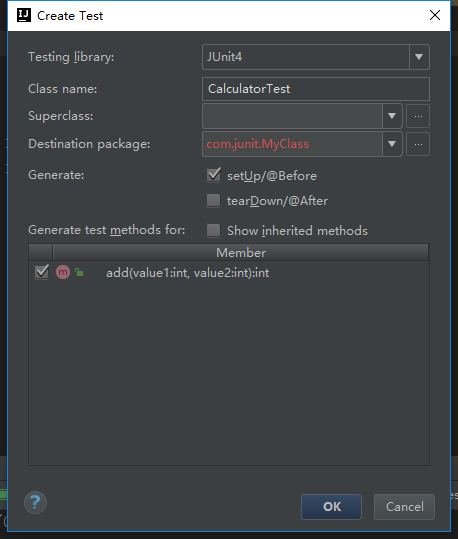Expand the Destination package dropdown arrow
The width and height of the screenshot is (458, 539).
tap(392, 144)
